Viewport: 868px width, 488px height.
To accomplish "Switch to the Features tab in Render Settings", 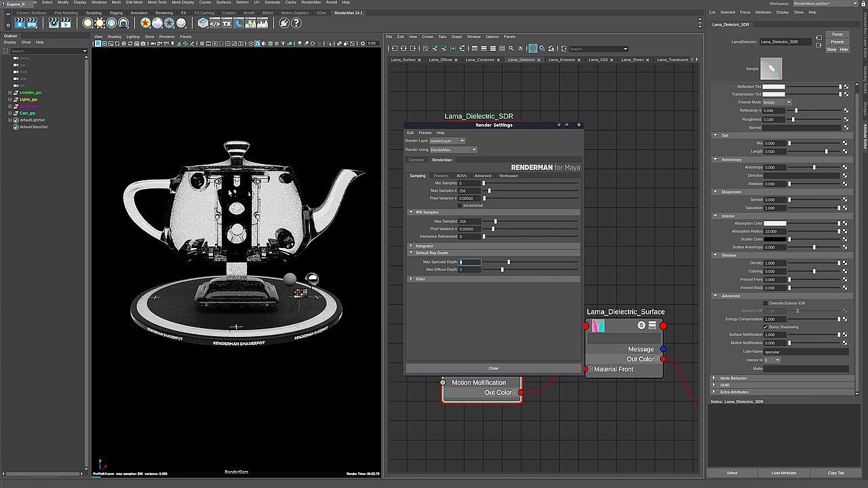I will [441, 176].
